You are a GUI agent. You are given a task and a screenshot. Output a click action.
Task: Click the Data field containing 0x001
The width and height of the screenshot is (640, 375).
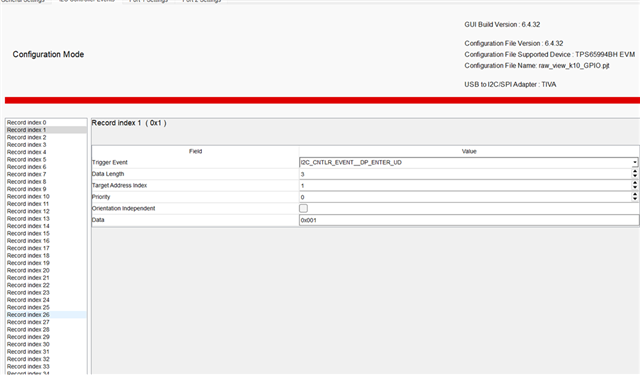pos(469,220)
